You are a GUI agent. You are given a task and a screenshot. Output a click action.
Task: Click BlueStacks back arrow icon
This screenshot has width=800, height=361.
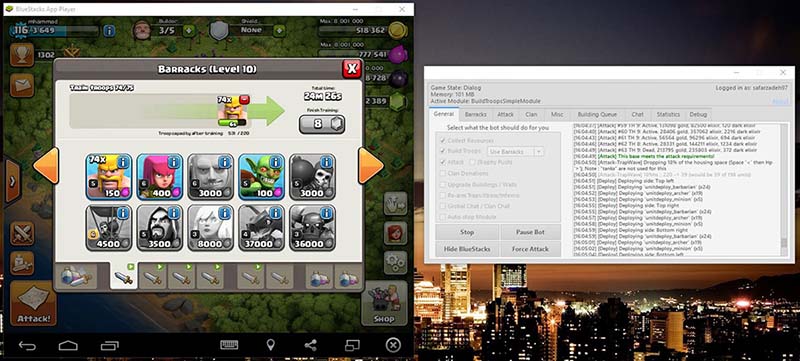click(27, 346)
